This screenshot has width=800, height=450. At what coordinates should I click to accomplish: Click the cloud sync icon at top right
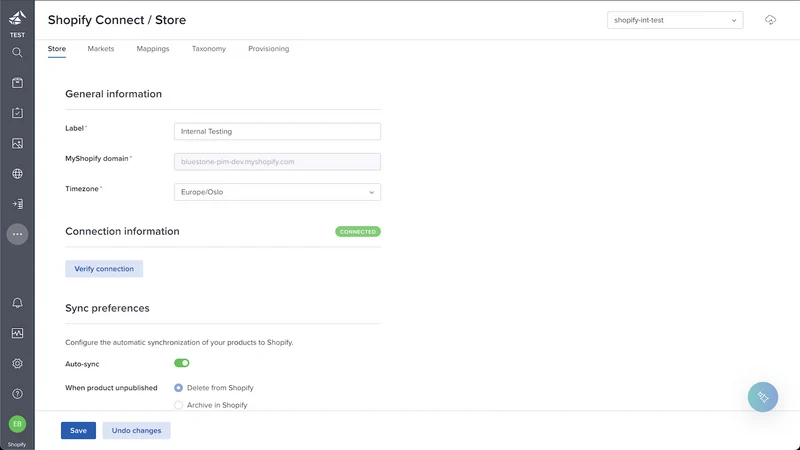(770, 20)
